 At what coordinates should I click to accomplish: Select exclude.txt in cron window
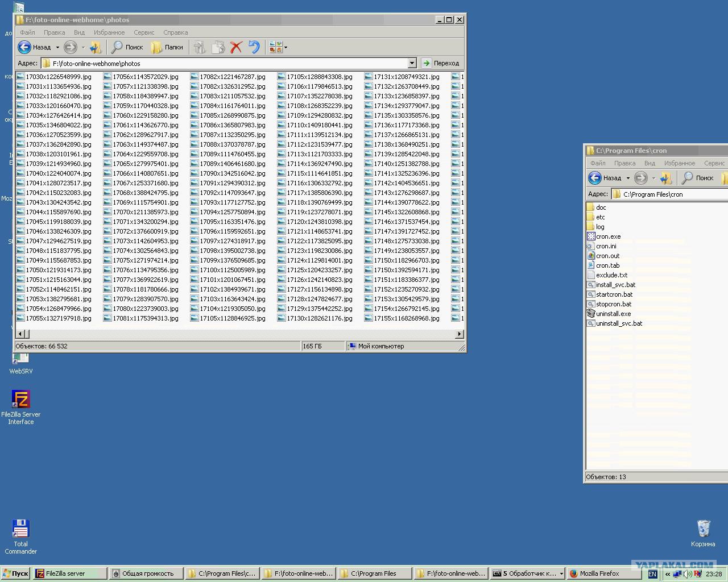click(607, 275)
